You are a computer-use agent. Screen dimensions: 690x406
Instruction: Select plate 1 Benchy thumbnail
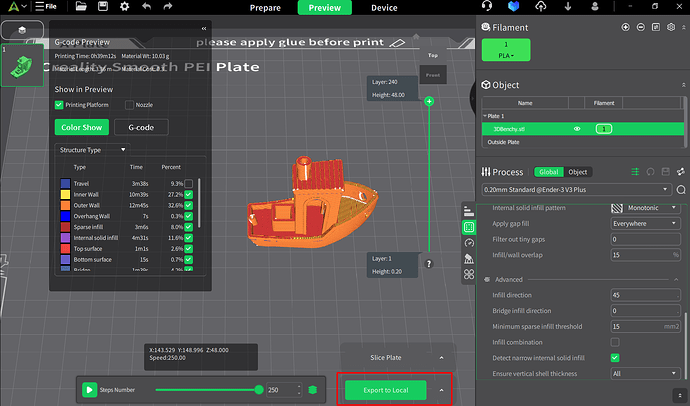(22, 65)
